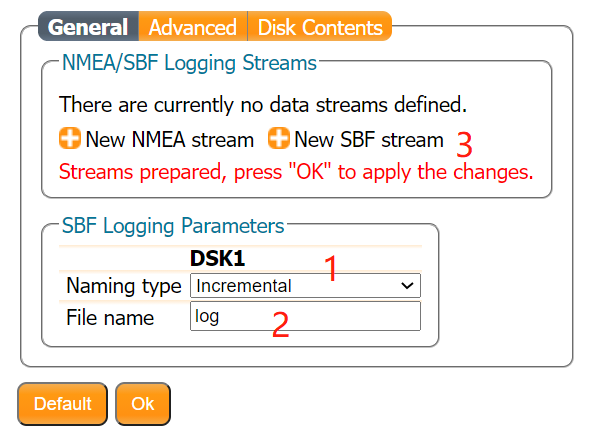Screen dimensions: 603x430
Task: Open the Naming type dropdown showing Incremental
Action: pyautogui.click(x=305, y=285)
